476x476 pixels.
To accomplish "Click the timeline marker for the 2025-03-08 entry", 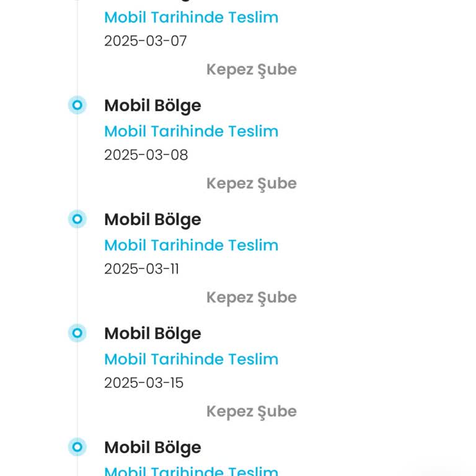I will pyautogui.click(x=77, y=105).
